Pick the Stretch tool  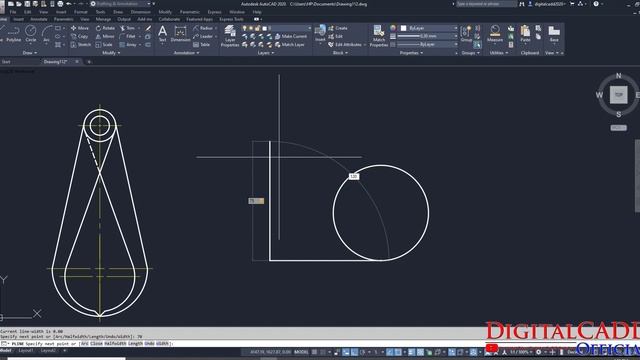(x=81, y=44)
